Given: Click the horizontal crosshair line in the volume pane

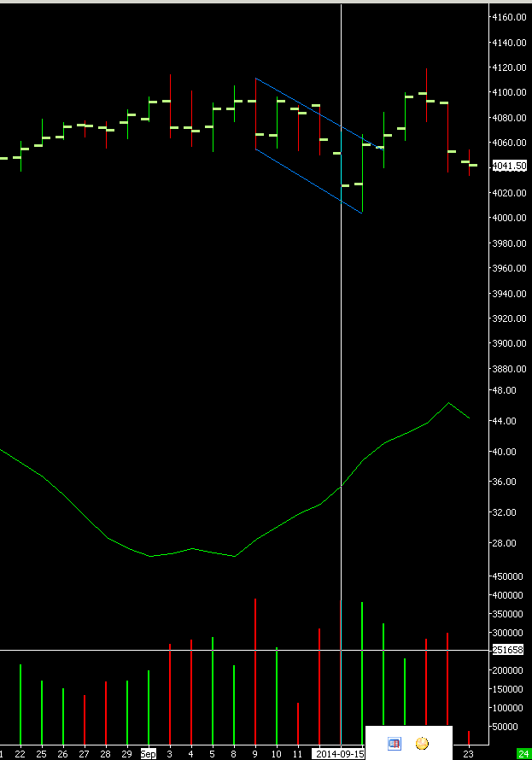Looking at the screenshot, I should point(243,650).
